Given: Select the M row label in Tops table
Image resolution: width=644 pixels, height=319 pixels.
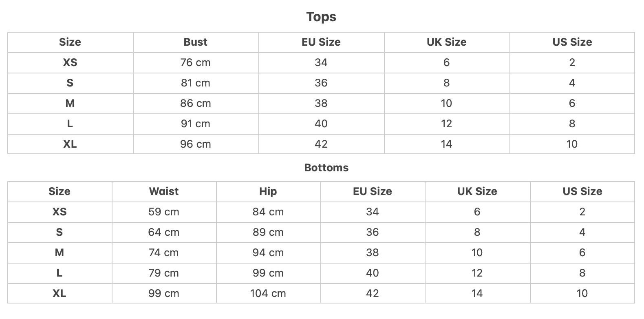Looking at the screenshot, I should point(70,103).
